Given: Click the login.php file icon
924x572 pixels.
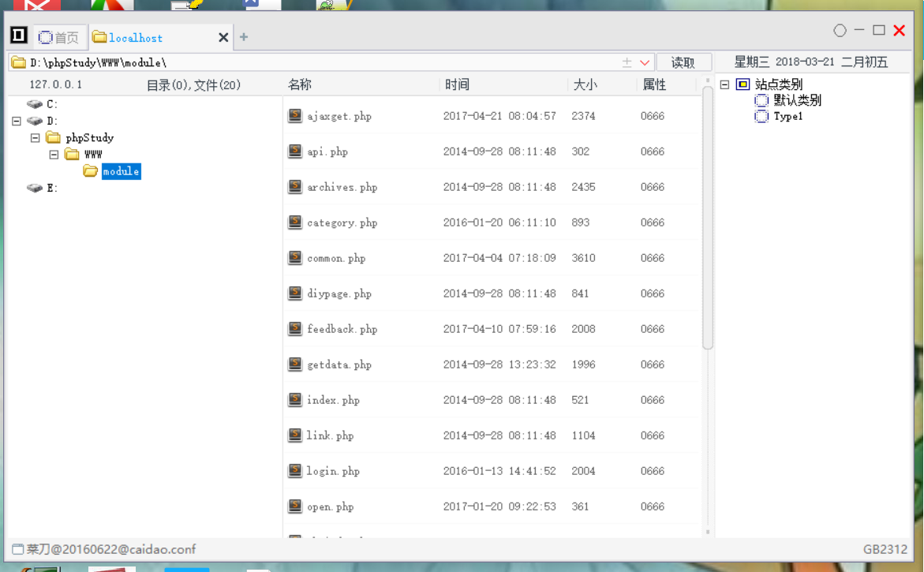Looking at the screenshot, I should click(295, 471).
